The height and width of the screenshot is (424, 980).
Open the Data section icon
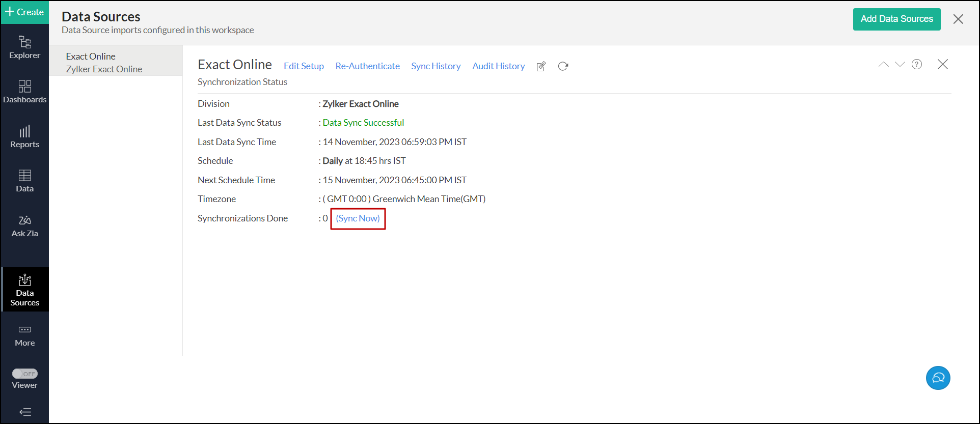pos(24,181)
